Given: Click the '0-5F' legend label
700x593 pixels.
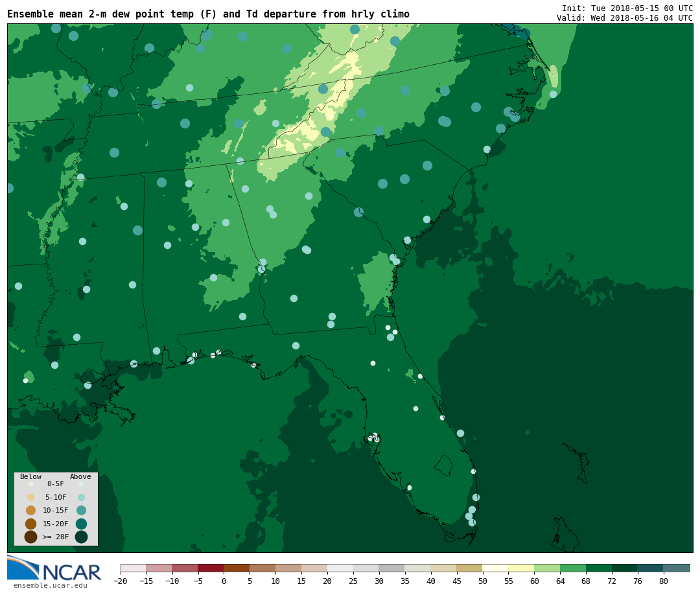Looking at the screenshot, I should 56,483.
